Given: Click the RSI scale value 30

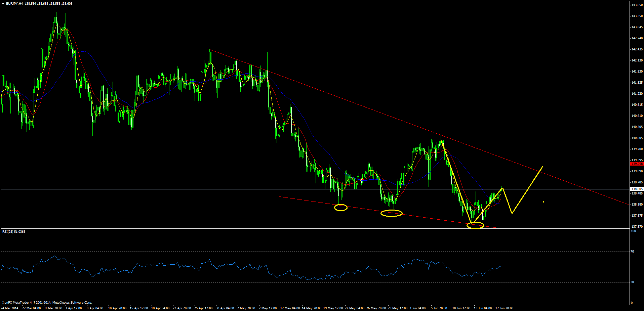Looking at the screenshot, I should 633,282.
